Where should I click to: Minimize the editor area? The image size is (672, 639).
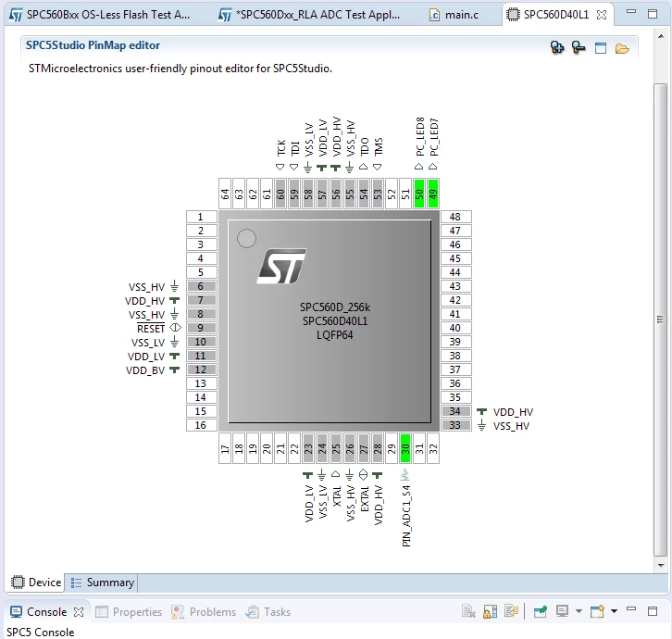coord(631,12)
